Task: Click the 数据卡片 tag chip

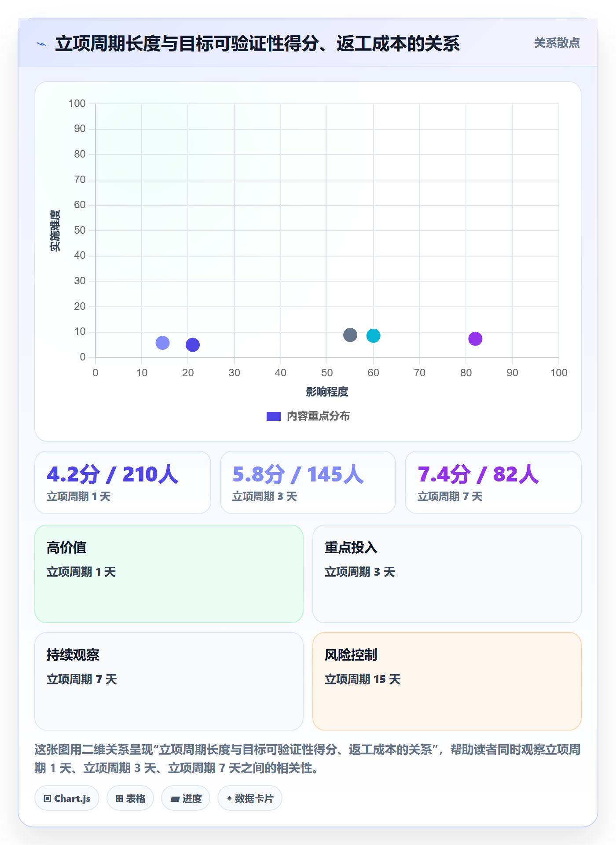Action: 250,798
